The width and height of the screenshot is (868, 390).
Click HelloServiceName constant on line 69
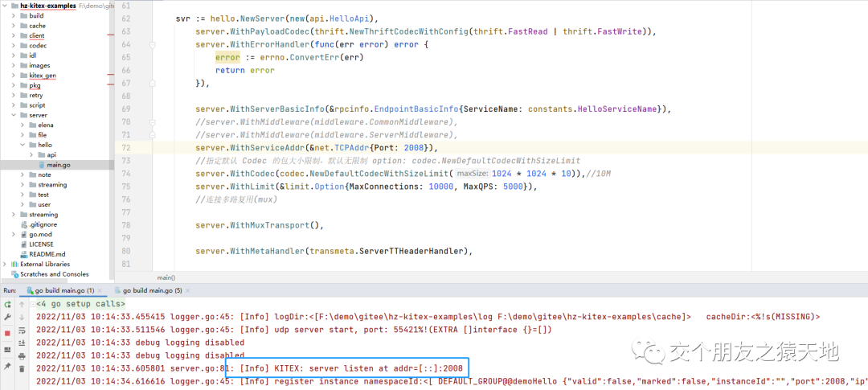coord(616,109)
